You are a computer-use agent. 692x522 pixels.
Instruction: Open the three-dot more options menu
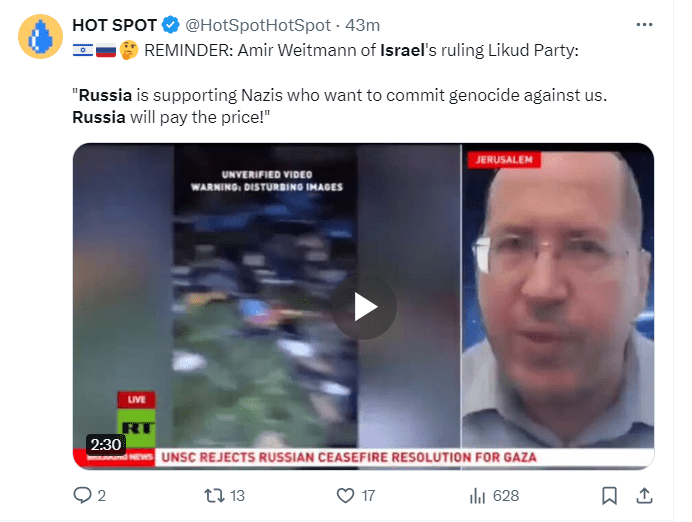point(644,25)
